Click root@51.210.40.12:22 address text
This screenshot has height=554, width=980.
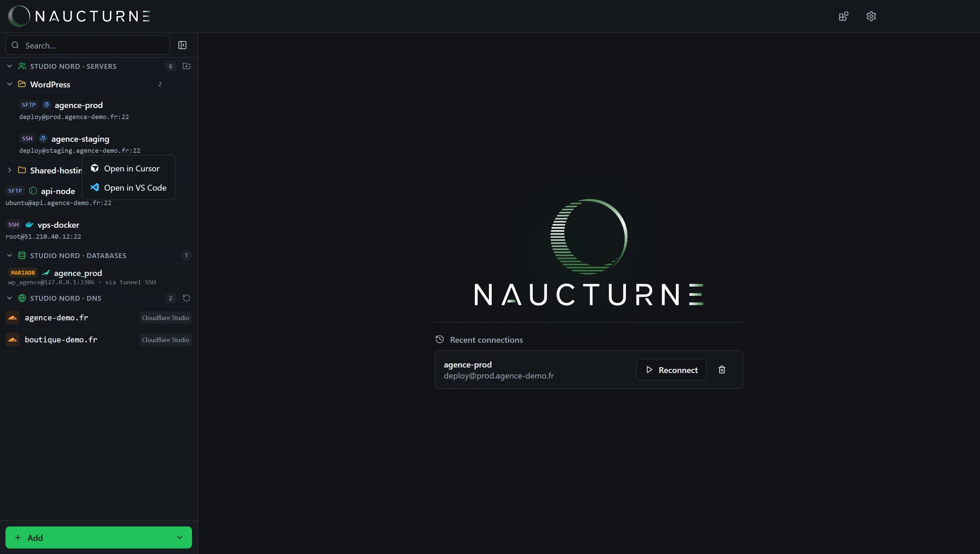[x=43, y=237]
